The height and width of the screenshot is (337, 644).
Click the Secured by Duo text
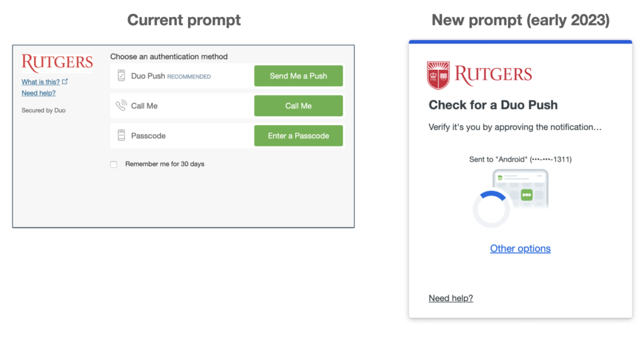click(43, 110)
